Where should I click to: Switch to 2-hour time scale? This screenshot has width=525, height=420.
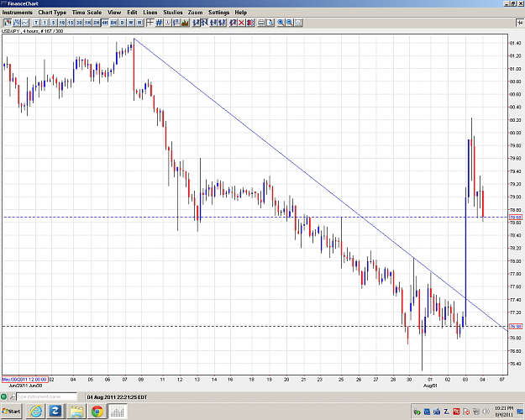(x=97, y=23)
